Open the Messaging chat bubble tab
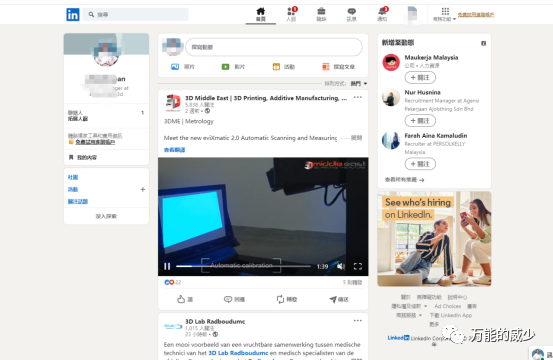 [352, 15]
